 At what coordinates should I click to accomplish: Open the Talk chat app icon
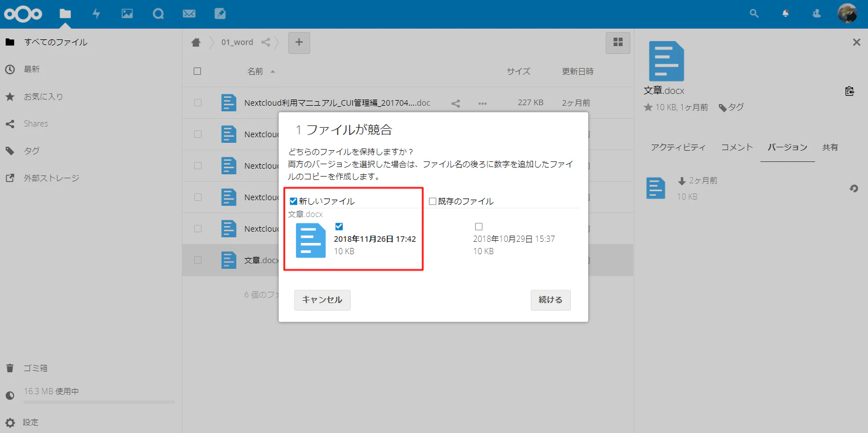click(x=158, y=13)
